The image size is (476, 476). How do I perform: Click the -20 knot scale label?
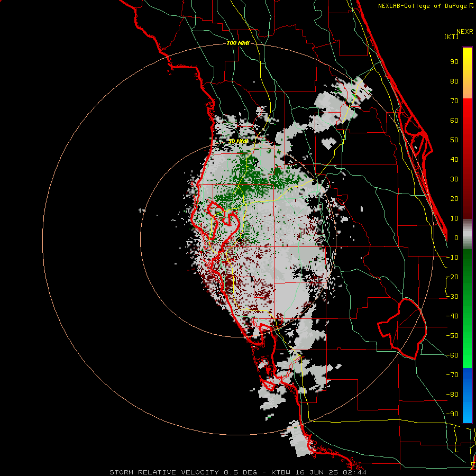coord(452,277)
